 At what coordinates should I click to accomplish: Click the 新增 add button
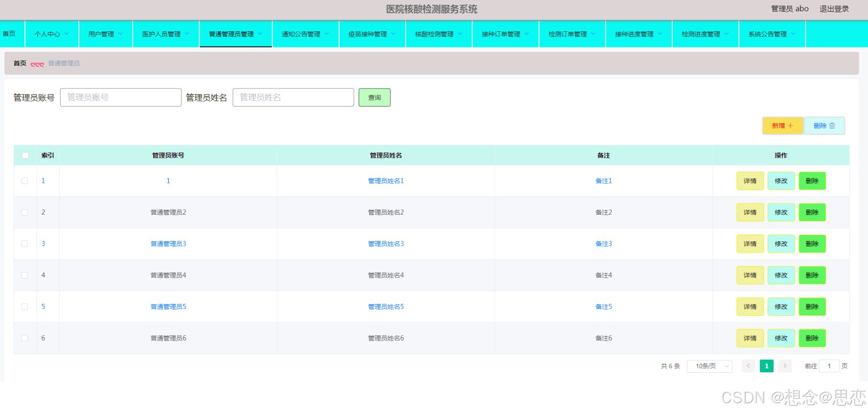coord(782,126)
